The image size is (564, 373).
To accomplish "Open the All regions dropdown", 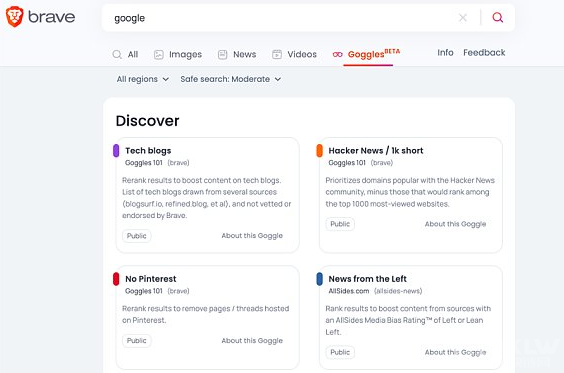I will (x=143, y=79).
